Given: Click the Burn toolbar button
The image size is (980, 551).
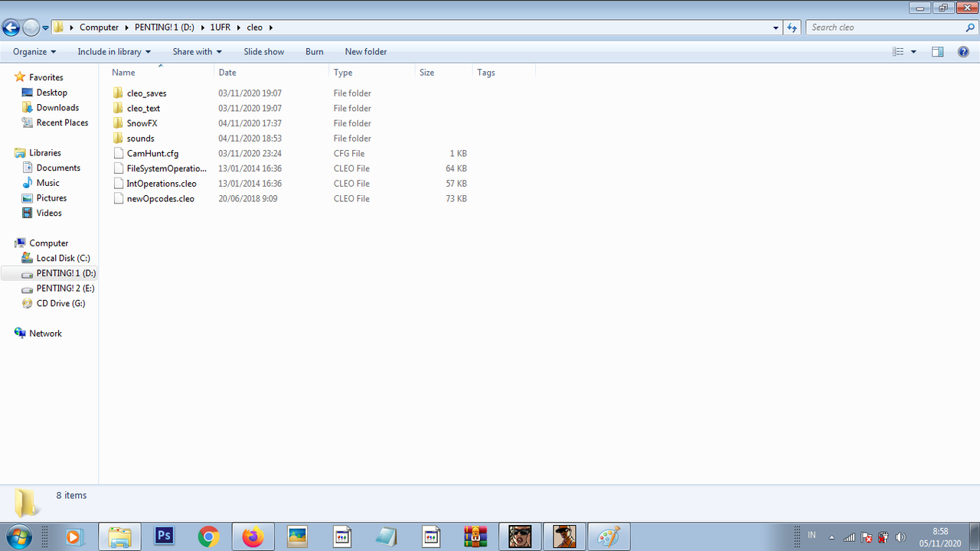Looking at the screenshot, I should [315, 52].
